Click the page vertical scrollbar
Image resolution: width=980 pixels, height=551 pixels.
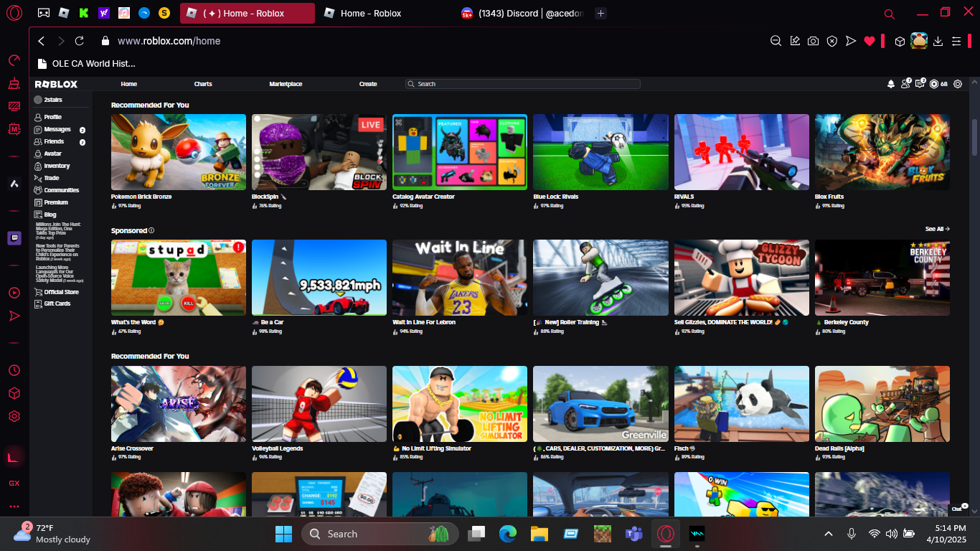pyautogui.click(x=974, y=136)
